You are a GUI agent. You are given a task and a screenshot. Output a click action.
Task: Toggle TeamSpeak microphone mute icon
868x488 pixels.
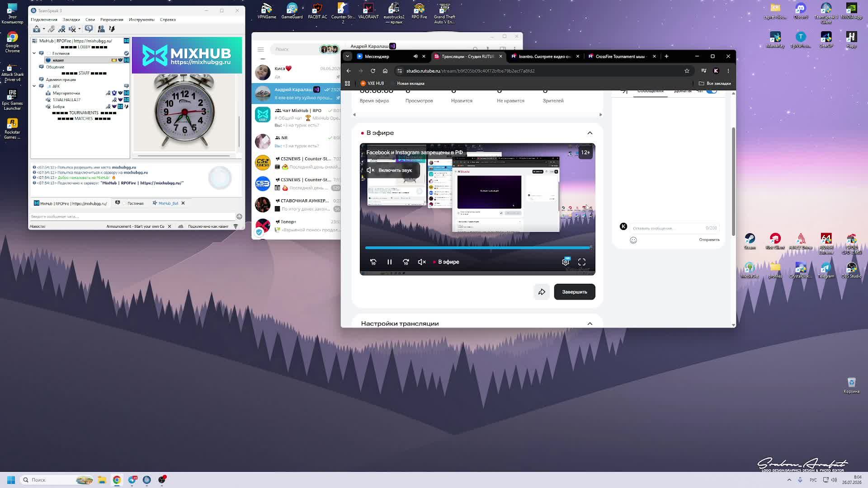tap(62, 29)
